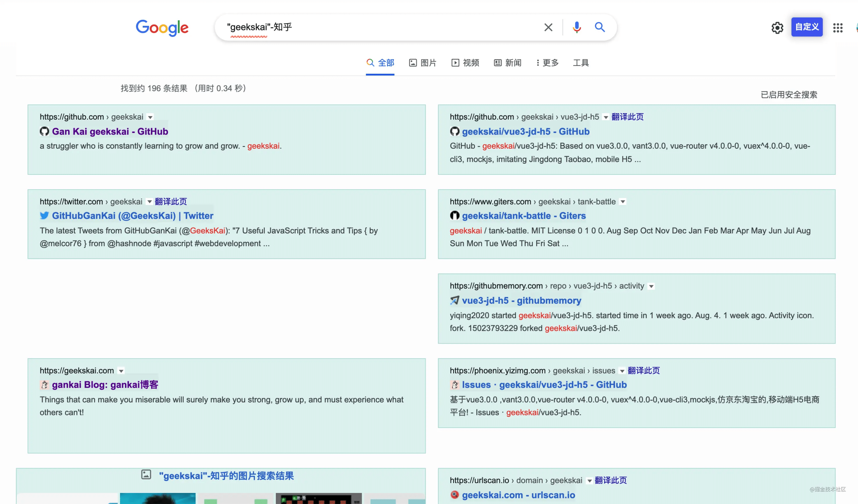Start voice search with the microphone icon
The height and width of the screenshot is (504, 858).
pos(576,27)
